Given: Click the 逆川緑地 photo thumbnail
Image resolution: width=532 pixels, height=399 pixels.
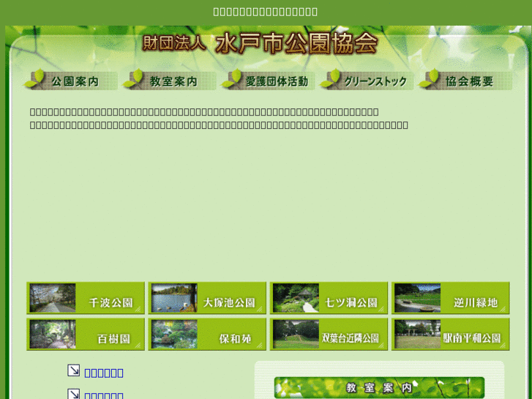Looking at the screenshot, I should [417, 298].
